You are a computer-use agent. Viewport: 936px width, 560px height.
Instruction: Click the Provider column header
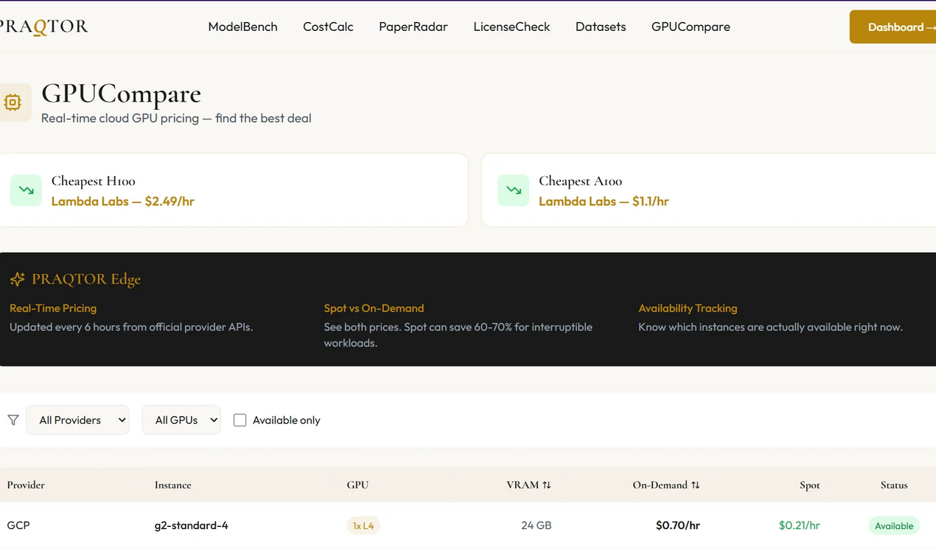[26, 485]
